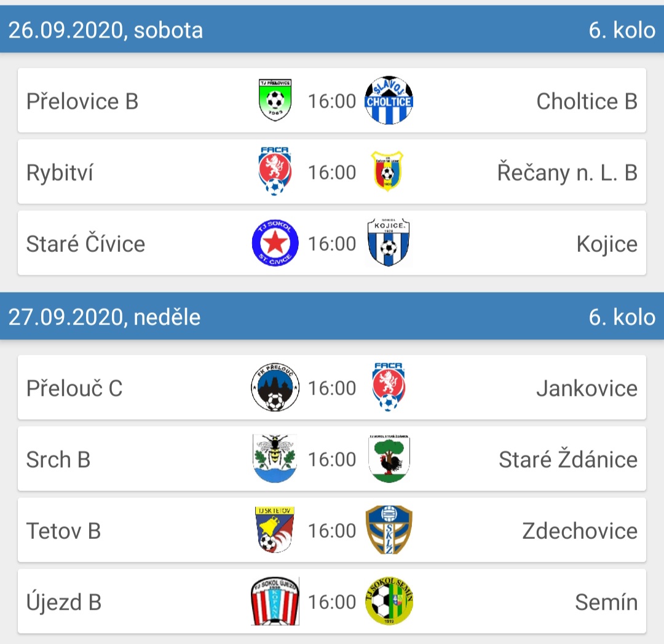Open the Jankovice team name link
Screen dimensions: 664x644
587,388
